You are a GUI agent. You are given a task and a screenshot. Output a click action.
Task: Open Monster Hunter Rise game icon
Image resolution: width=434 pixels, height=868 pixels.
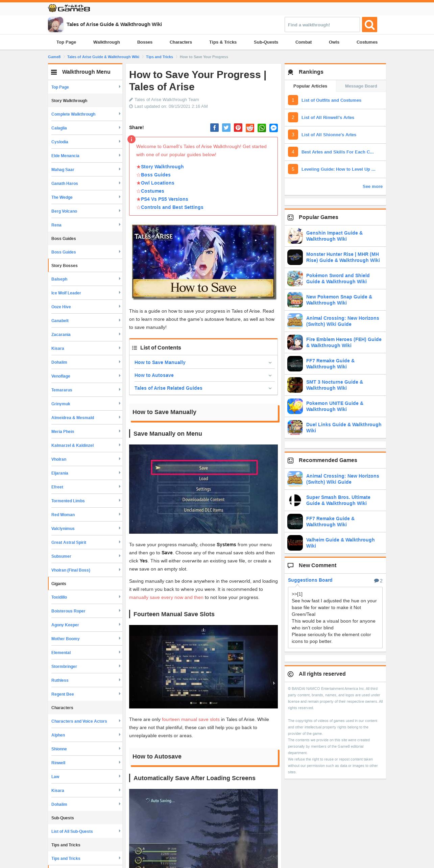tap(295, 257)
